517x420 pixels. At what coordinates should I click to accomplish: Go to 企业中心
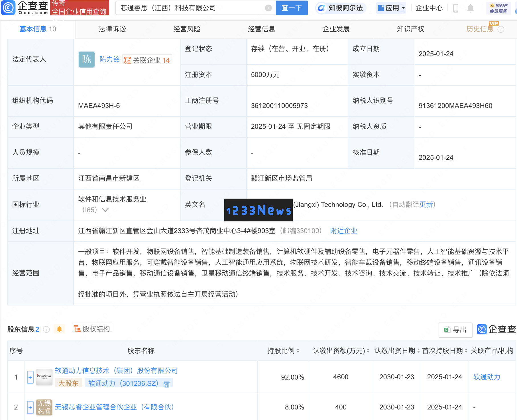pos(429,8)
